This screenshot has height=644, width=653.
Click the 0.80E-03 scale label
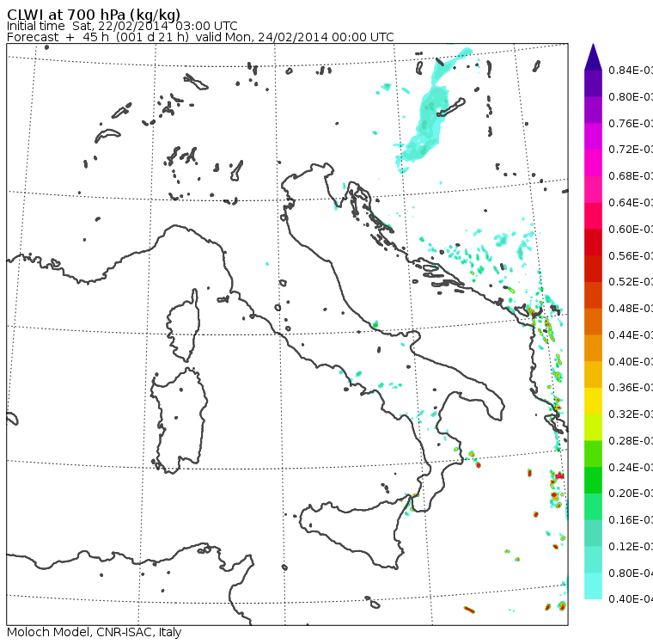631,96
